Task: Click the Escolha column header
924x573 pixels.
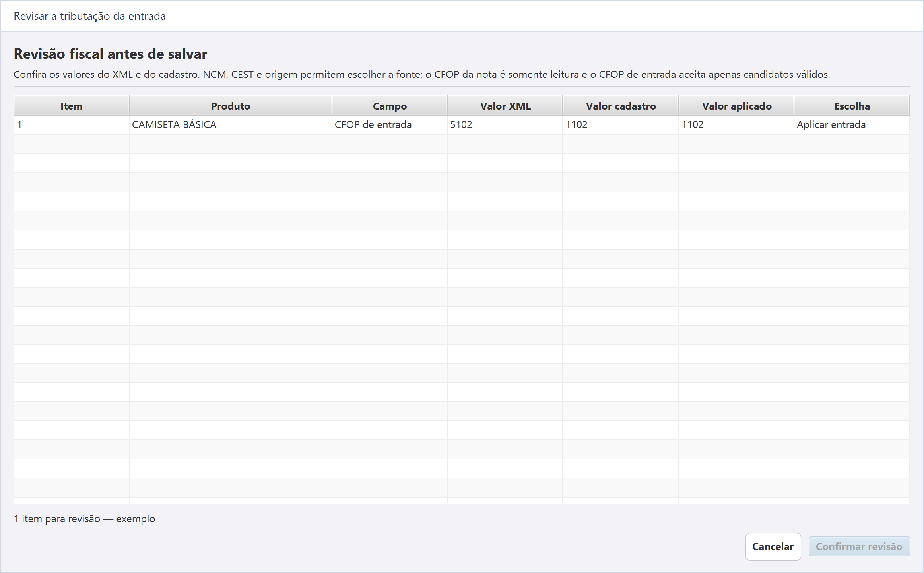Action: (852, 106)
